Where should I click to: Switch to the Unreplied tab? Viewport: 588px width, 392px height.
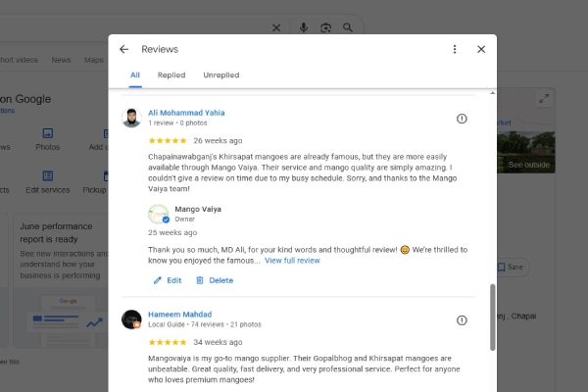[220, 75]
